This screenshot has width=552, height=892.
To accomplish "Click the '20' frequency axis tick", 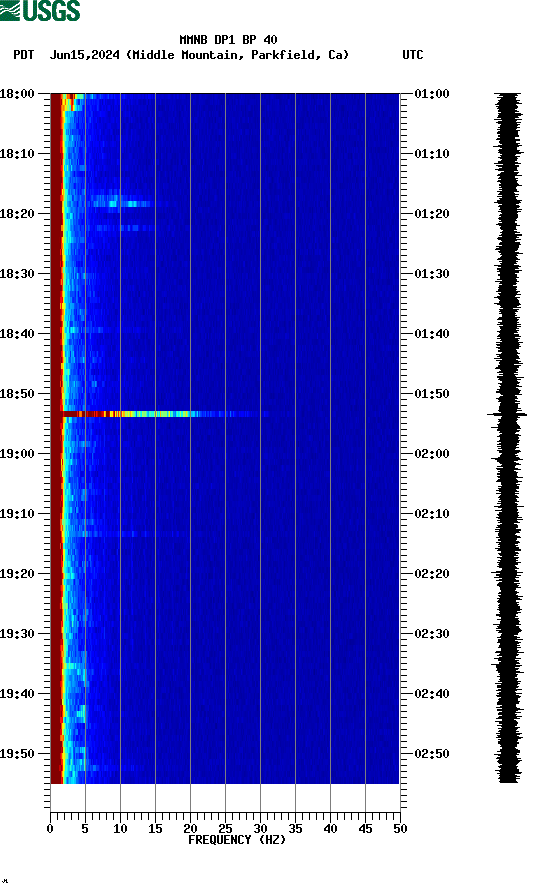I will coord(190,828).
